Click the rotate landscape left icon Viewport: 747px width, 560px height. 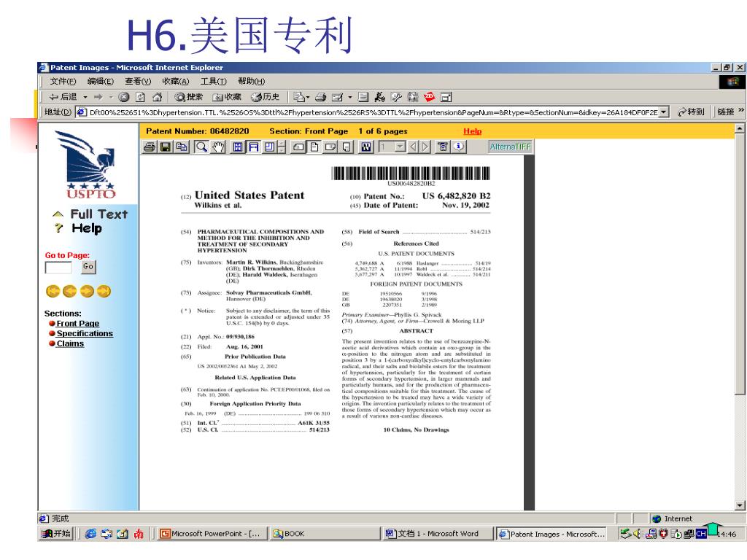pyautogui.click(x=298, y=147)
